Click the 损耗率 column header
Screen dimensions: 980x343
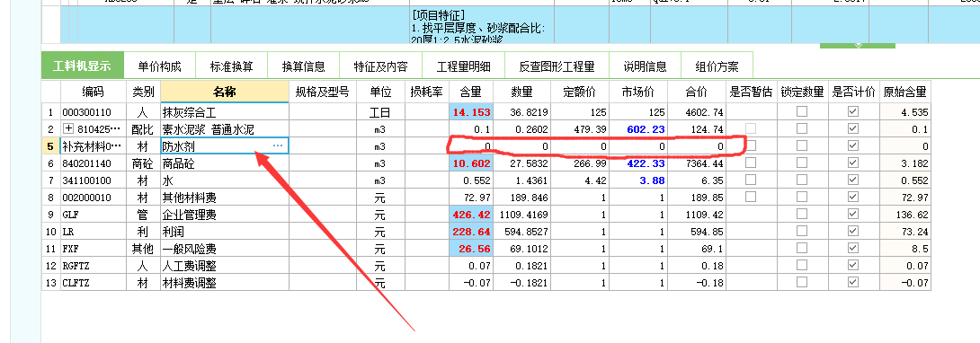[x=426, y=92]
